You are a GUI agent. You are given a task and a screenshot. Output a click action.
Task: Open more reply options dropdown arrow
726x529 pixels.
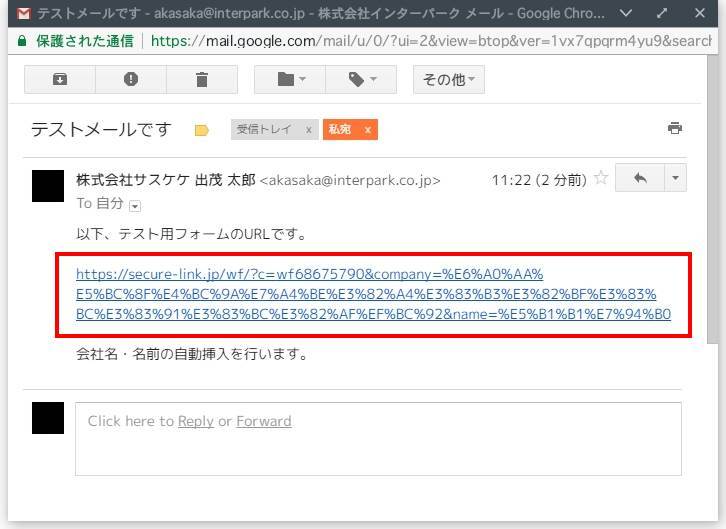675,178
